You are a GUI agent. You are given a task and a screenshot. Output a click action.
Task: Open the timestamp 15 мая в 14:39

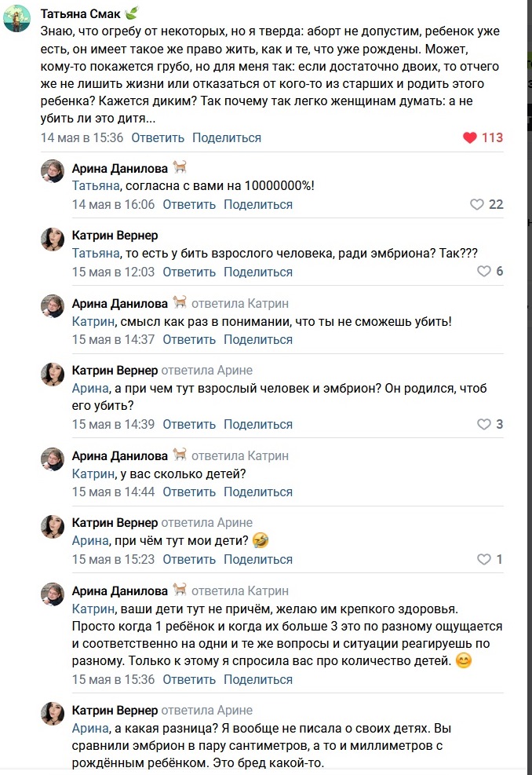point(113,424)
